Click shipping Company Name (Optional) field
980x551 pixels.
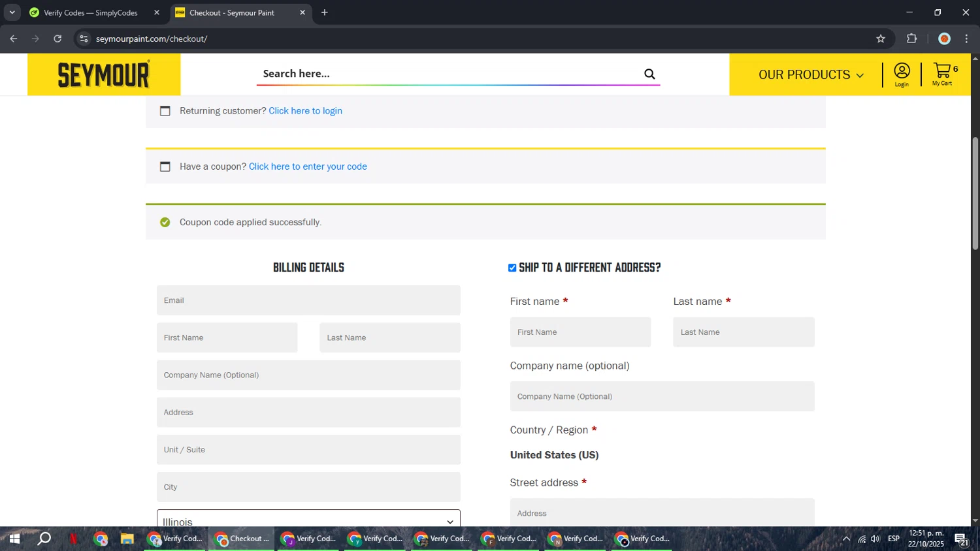pos(662,396)
